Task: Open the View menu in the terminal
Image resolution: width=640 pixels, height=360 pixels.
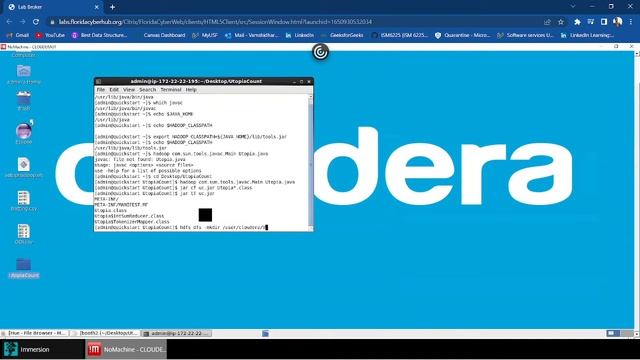Action: [129, 89]
